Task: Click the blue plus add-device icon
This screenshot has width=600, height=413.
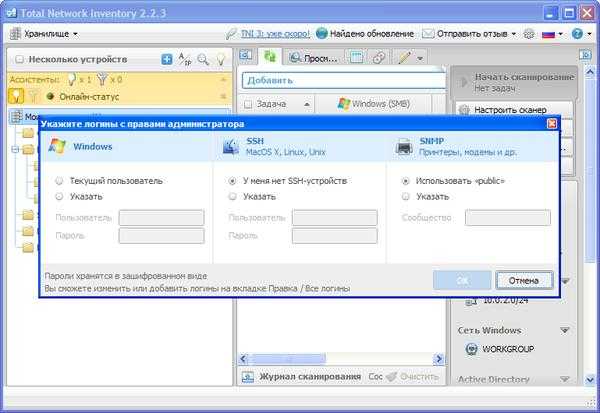Action: tap(167, 59)
